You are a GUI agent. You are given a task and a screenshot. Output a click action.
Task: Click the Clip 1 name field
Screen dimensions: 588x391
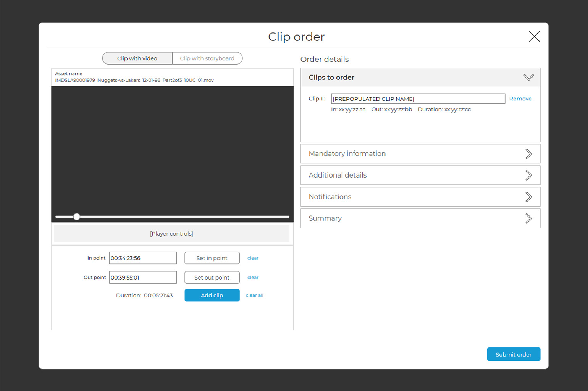418,99
